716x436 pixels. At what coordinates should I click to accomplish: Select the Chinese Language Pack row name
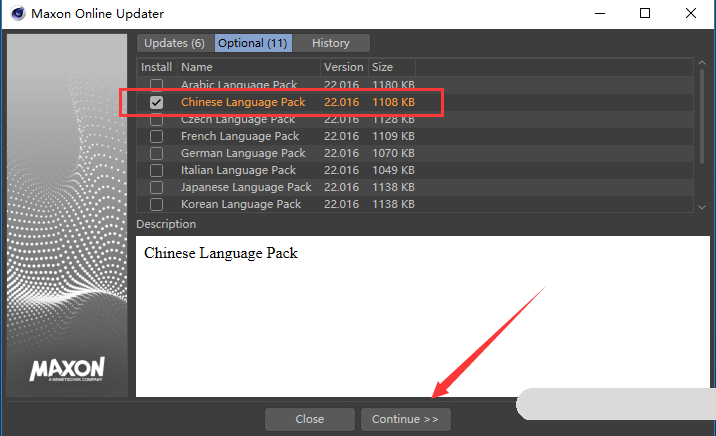[243, 102]
